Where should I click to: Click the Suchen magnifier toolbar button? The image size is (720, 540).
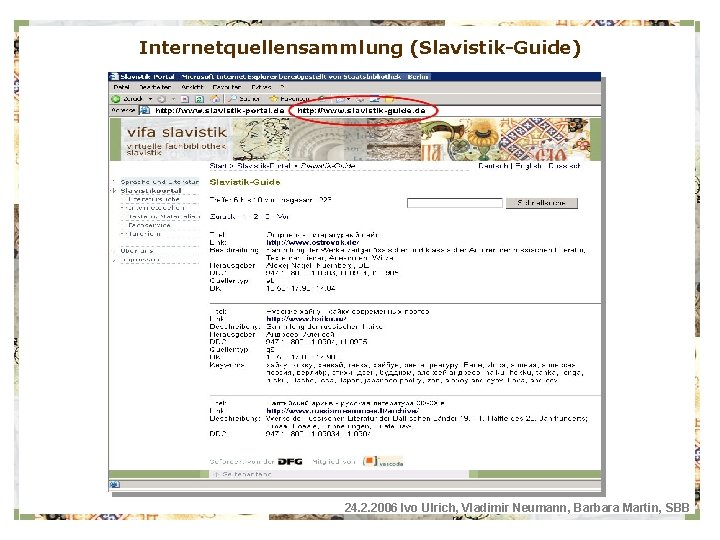244,99
